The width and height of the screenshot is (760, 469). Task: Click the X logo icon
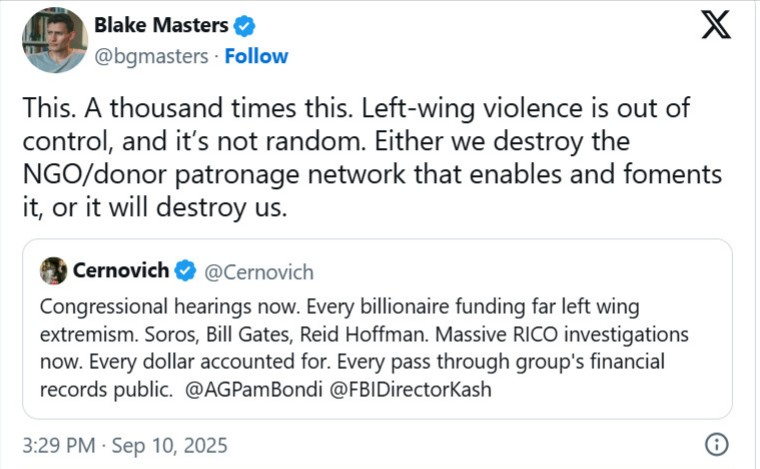click(x=716, y=24)
